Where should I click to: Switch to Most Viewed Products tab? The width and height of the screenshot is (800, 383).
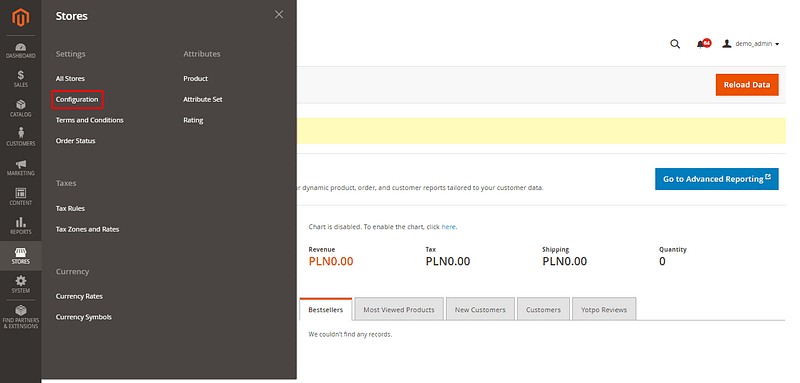398,309
